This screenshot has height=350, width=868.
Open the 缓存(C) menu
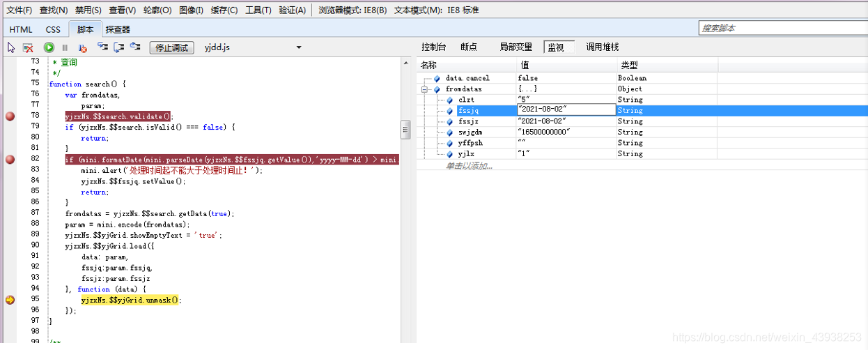pos(224,10)
